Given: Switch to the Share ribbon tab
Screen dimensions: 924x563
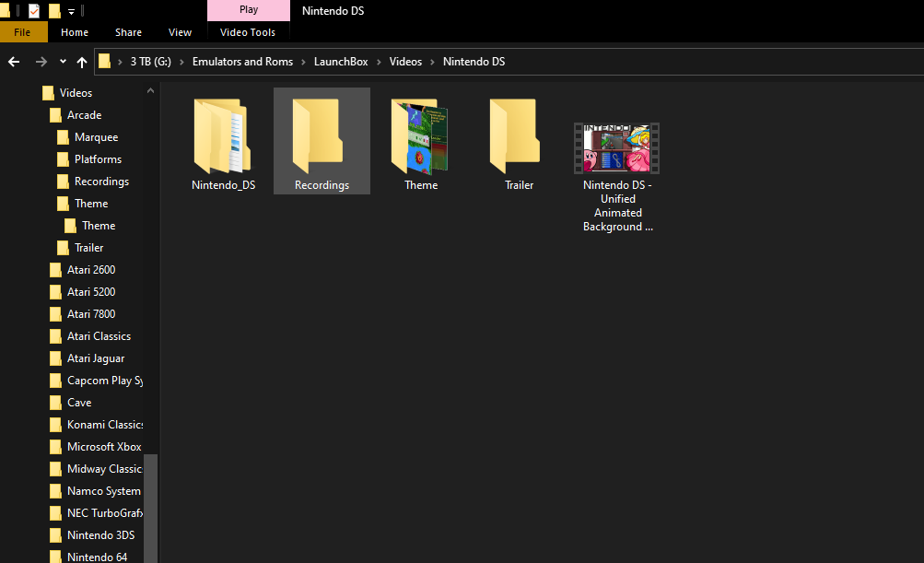Looking at the screenshot, I should (x=128, y=32).
